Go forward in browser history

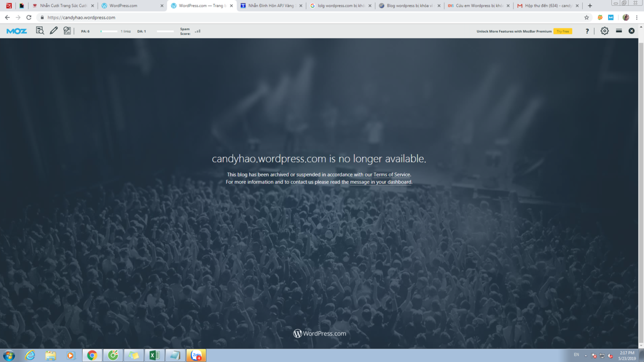point(18,18)
